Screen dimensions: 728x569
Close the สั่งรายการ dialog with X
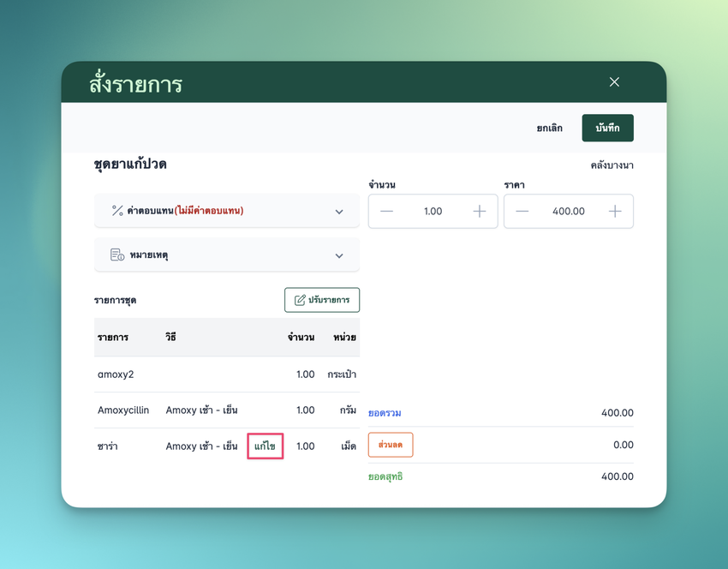(x=614, y=82)
